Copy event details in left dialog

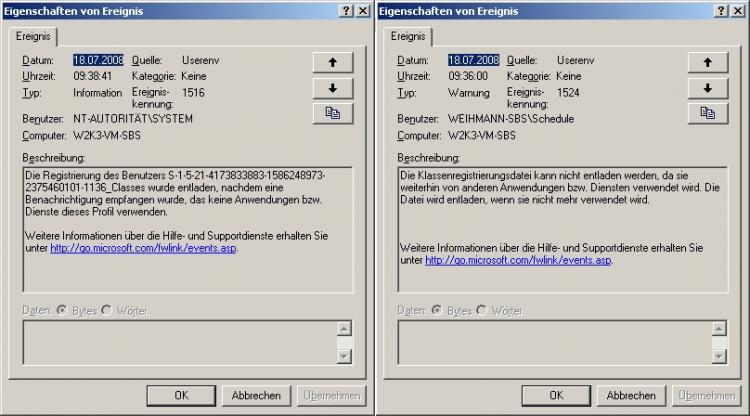click(x=333, y=113)
